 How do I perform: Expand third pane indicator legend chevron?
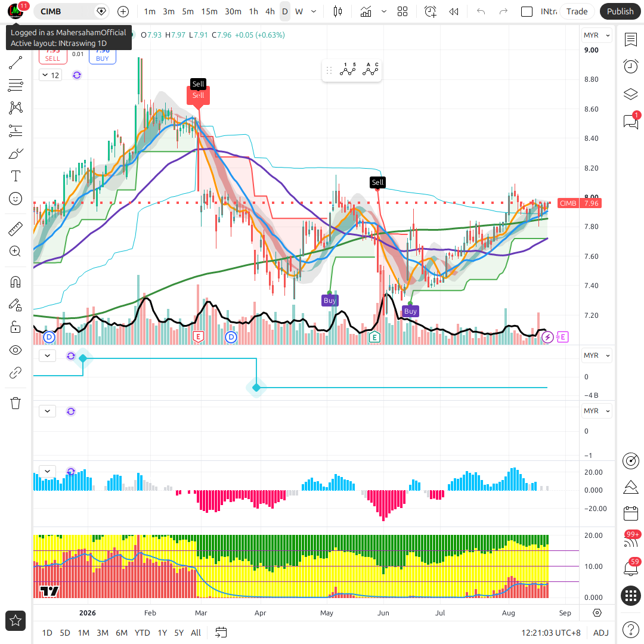[48, 411]
